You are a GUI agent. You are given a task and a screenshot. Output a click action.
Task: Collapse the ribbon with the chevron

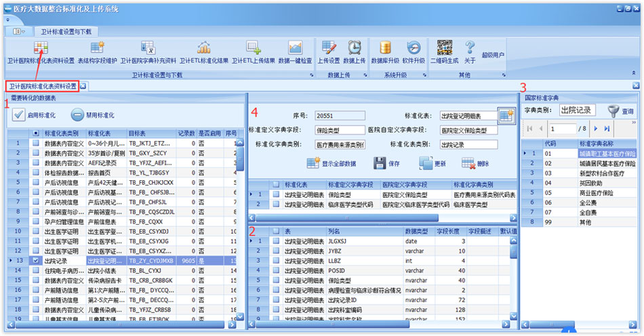634,72
